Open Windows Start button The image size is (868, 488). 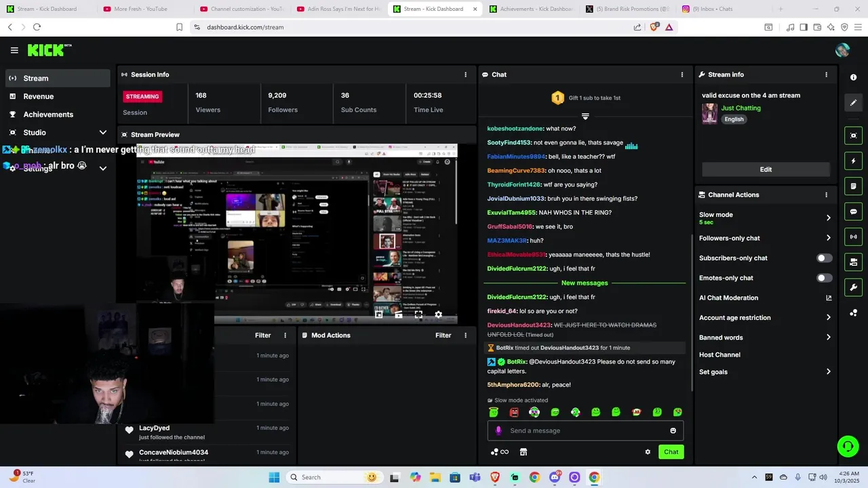tap(274, 477)
